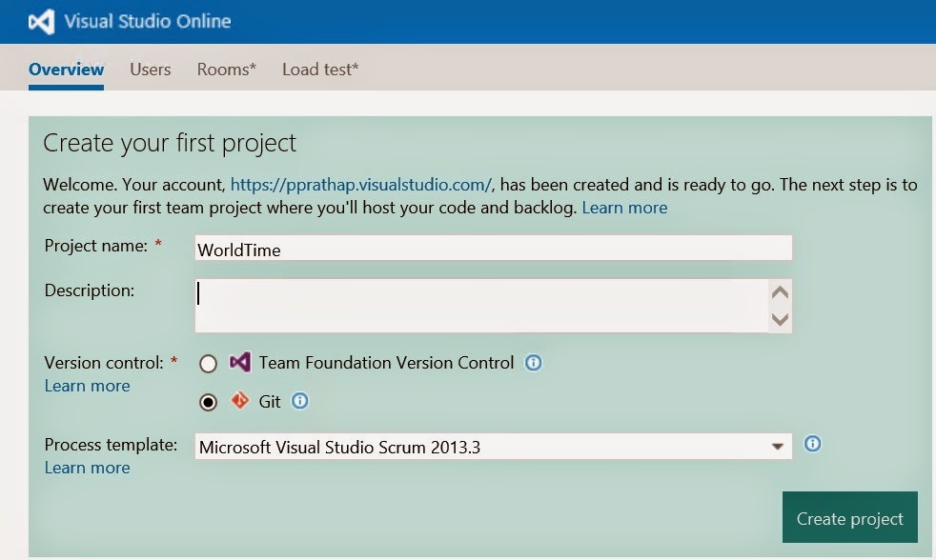Switch to the Overview tab
Viewport: 936px width, 560px height.
coord(67,70)
